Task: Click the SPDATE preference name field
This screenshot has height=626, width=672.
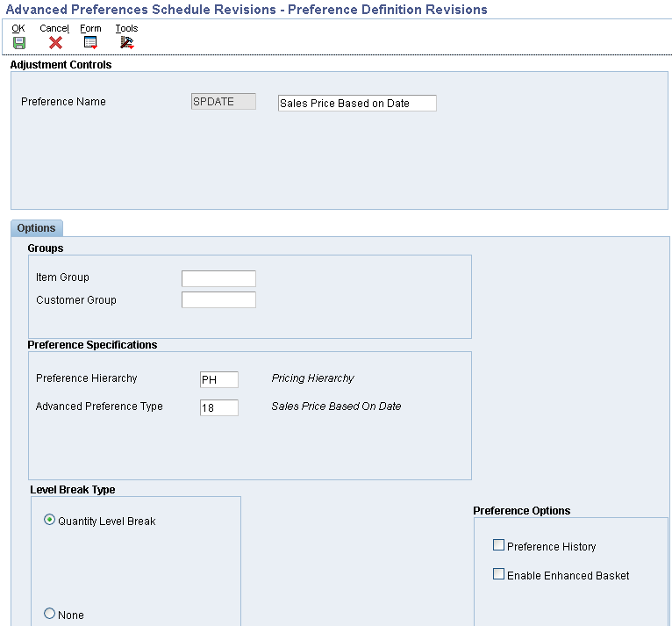Action: coord(224,102)
